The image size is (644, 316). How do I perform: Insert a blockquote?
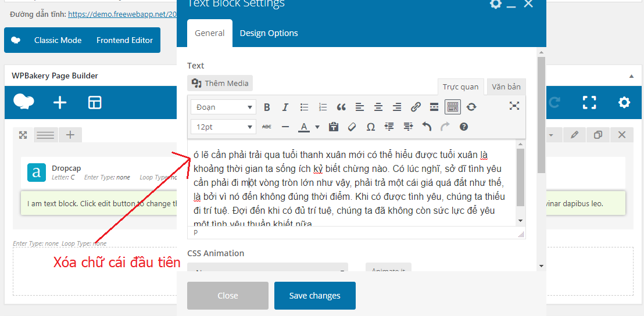[x=341, y=107]
